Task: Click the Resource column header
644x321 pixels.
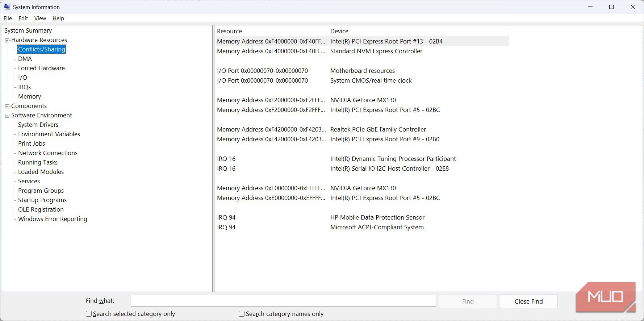Action: [271, 31]
